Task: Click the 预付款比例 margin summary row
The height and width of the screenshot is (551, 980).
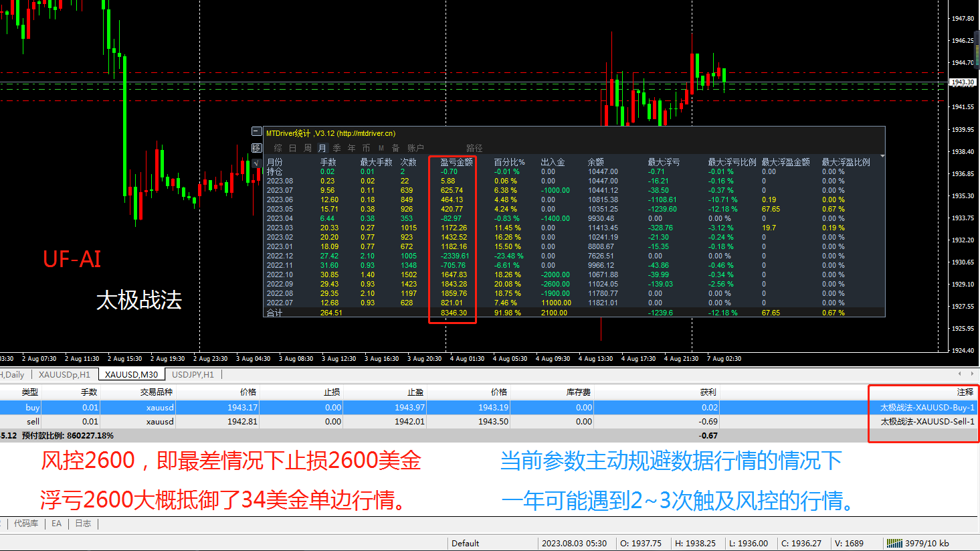Action: (488, 436)
